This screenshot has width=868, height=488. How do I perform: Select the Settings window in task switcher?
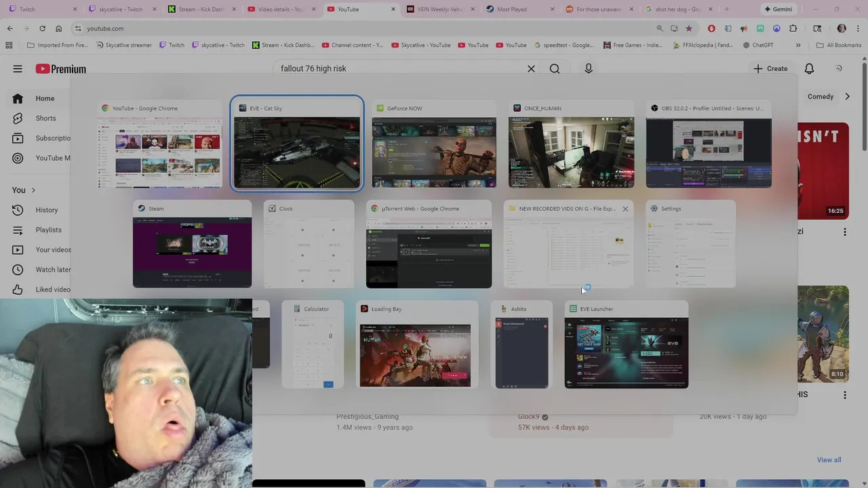tap(690, 244)
